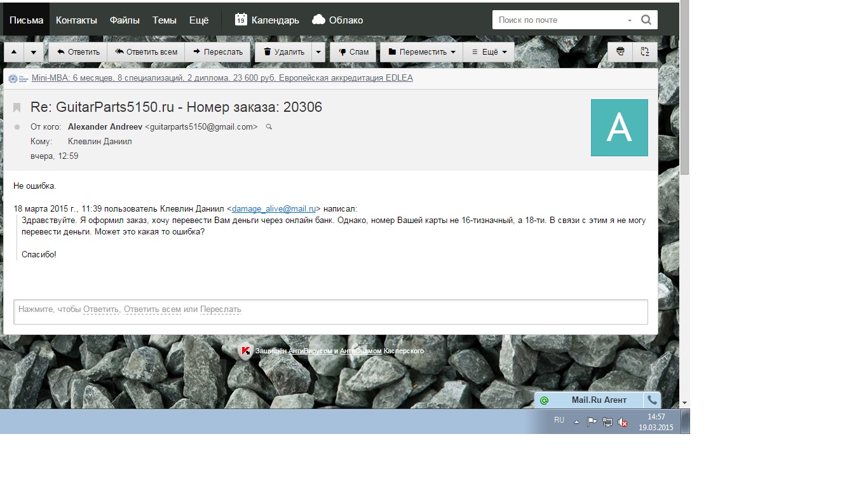868x488 pixels.
Task: Open the Файлы tab
Action: click(x=125, y=20)
